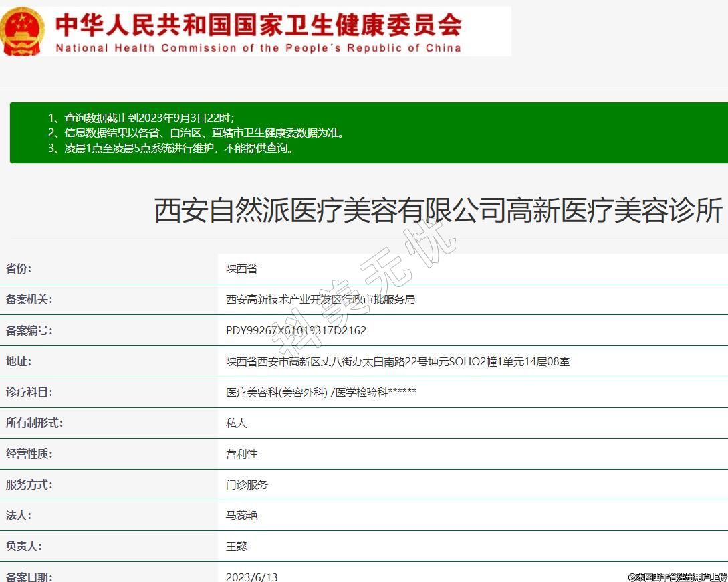728x582 pixels.
Task: Click the clinic name heading 西安自然派医疗美容
Action: [439, 211]
